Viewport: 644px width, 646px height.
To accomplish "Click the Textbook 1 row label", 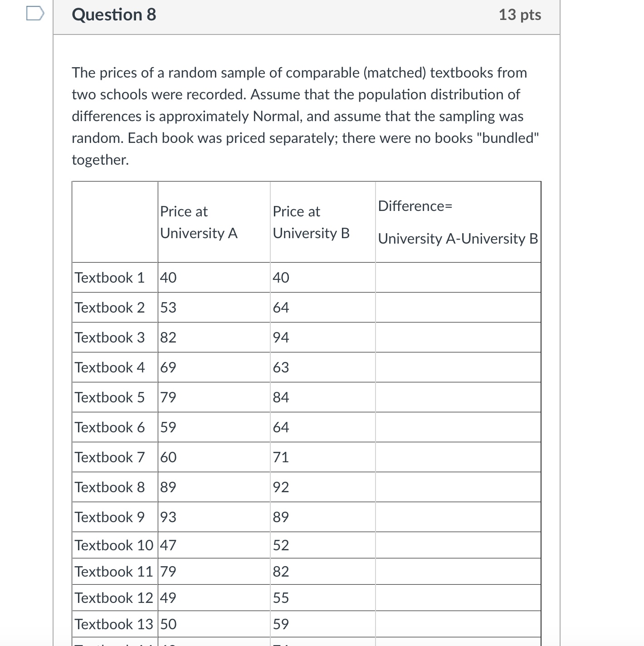I will [110, 277].
